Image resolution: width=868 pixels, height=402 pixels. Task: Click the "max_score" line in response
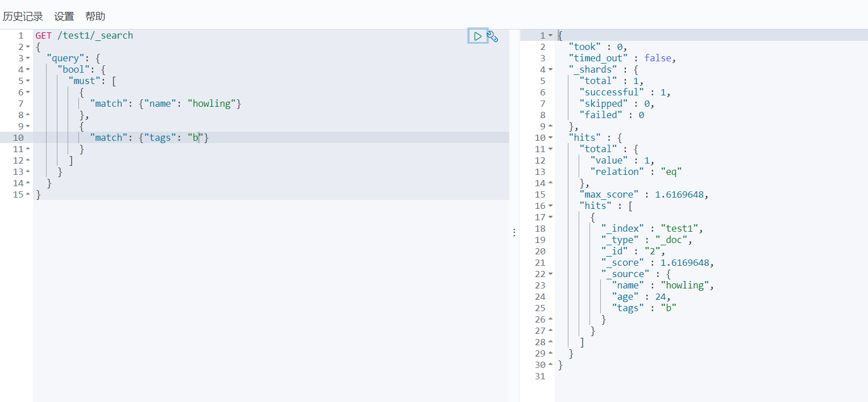coord(645,194)
